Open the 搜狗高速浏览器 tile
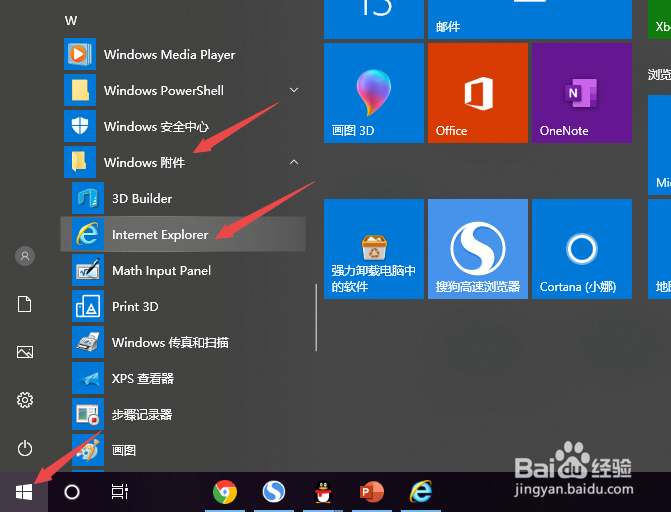The image size is (671, 512). pyautogui.click(x=478, y=249)
